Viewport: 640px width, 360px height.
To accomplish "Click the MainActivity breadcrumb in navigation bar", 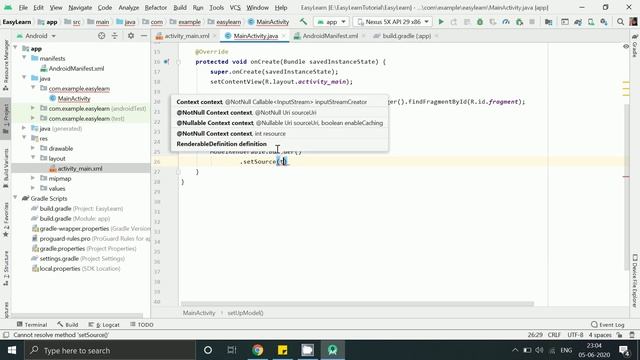I will click(269, 22).
